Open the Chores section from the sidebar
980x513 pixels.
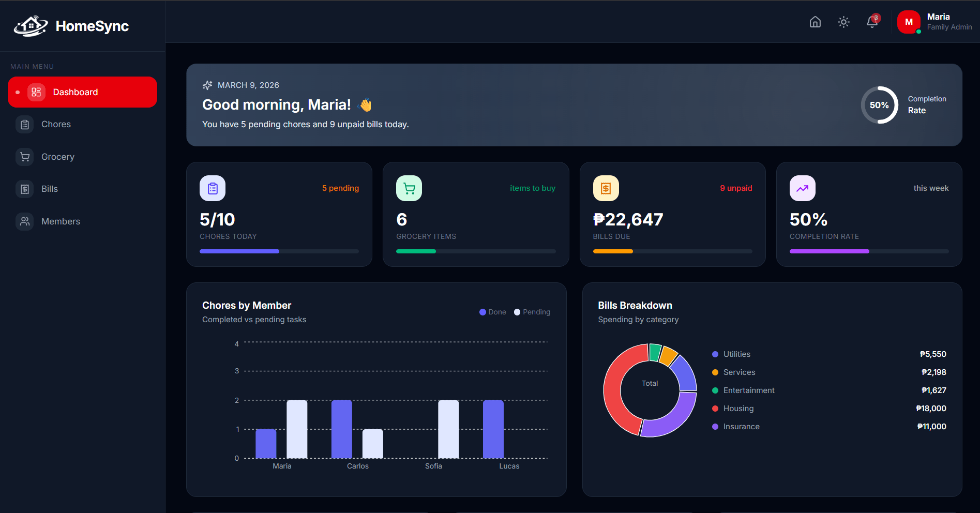click(56, 124)
